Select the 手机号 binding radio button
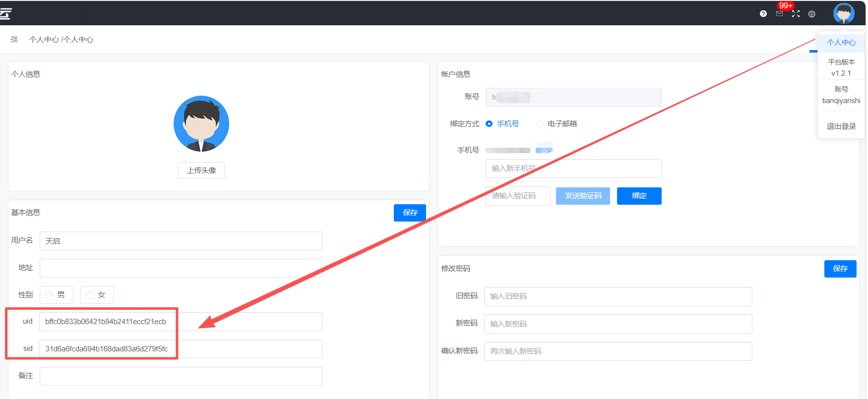The width and height of the screenshot is (868, 399). pos(489,124)
